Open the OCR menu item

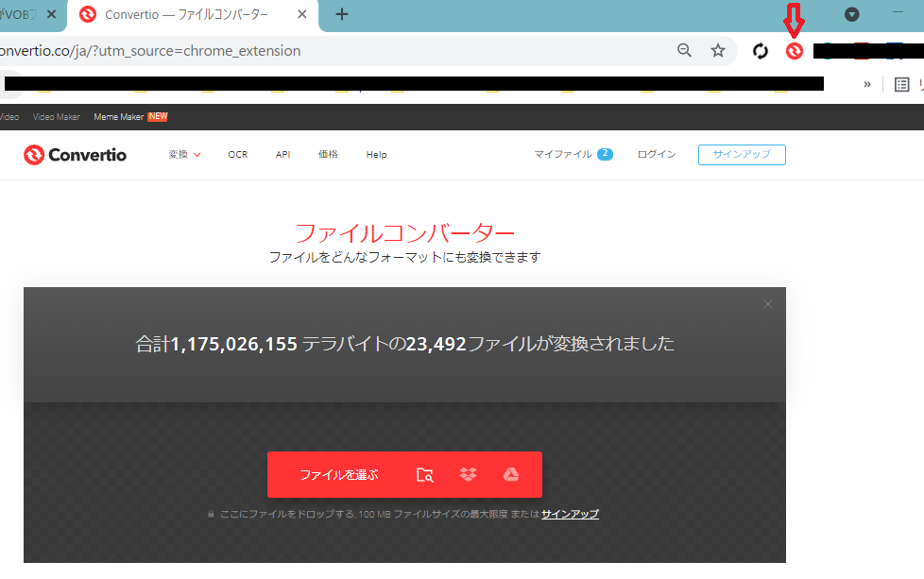[x=237, y=154]
